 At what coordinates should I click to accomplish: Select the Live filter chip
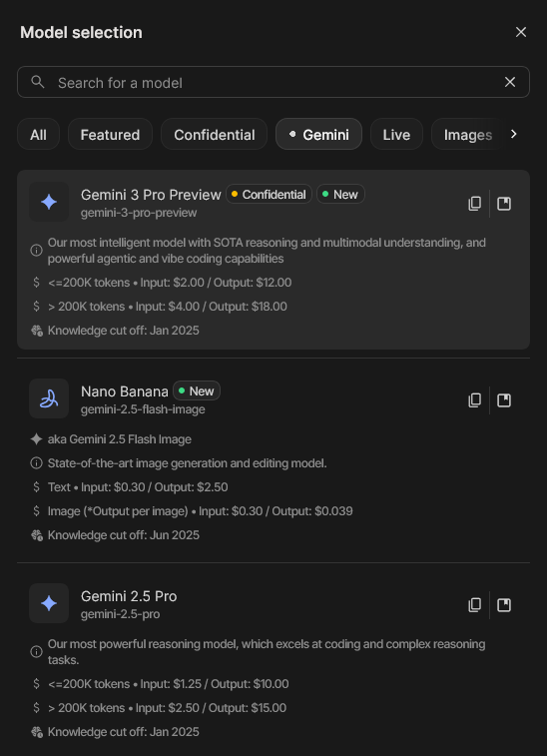[396, 135]
